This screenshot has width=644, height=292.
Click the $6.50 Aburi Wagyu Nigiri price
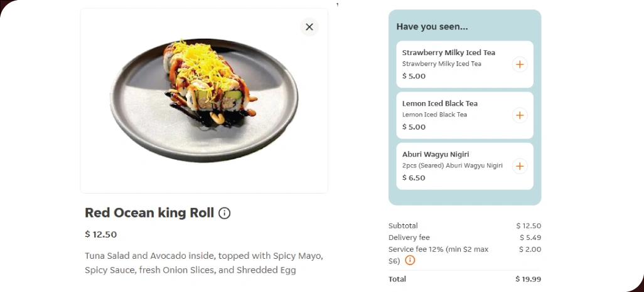click(414, 178)
